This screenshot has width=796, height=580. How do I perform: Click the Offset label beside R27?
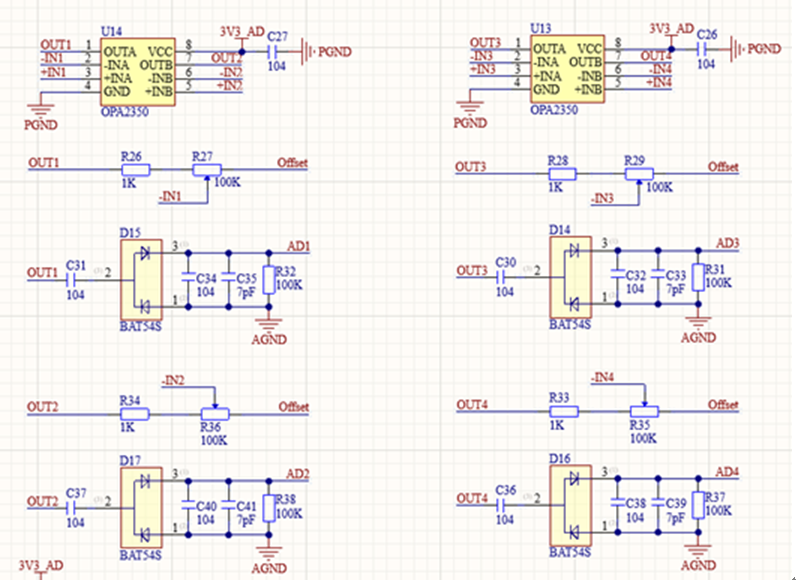coord(292,163)
